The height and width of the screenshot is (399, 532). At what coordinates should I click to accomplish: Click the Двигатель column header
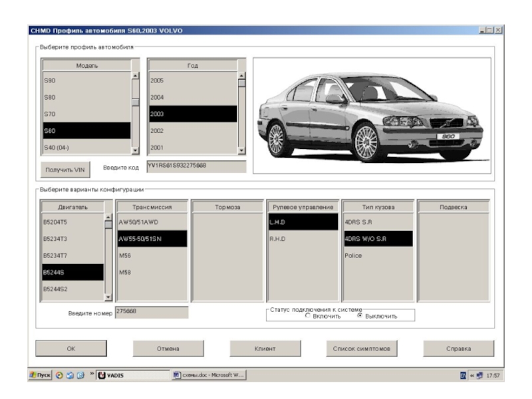[73, 207]
